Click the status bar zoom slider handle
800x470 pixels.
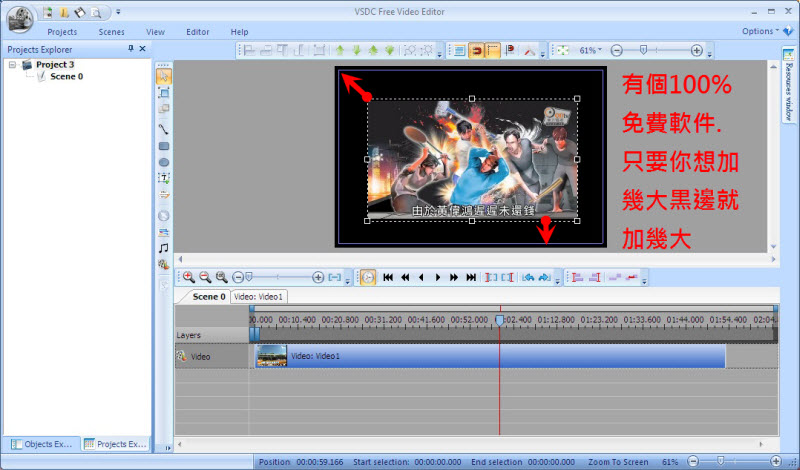tap(720, 461)
